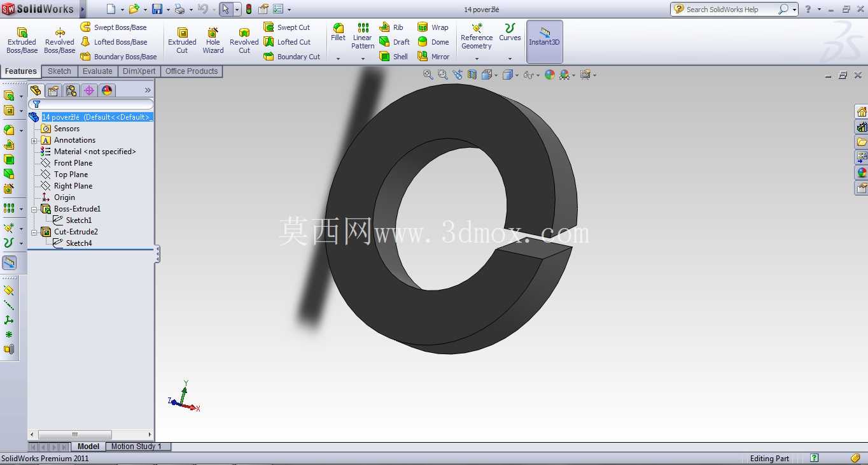Switch to the Evaluate tab
This screenshot has height=465, width=868.
[x=97, y=71]
